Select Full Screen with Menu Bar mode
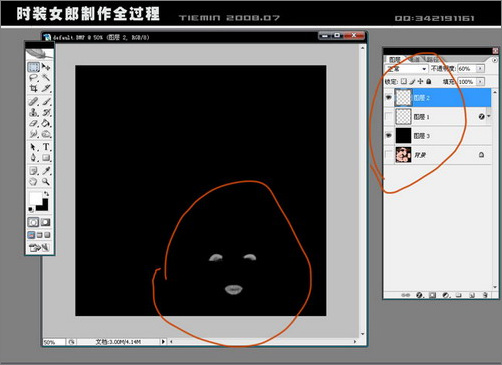Image resolution: width=502 pixels, height=365 pixels. click(x=40, y=235)
